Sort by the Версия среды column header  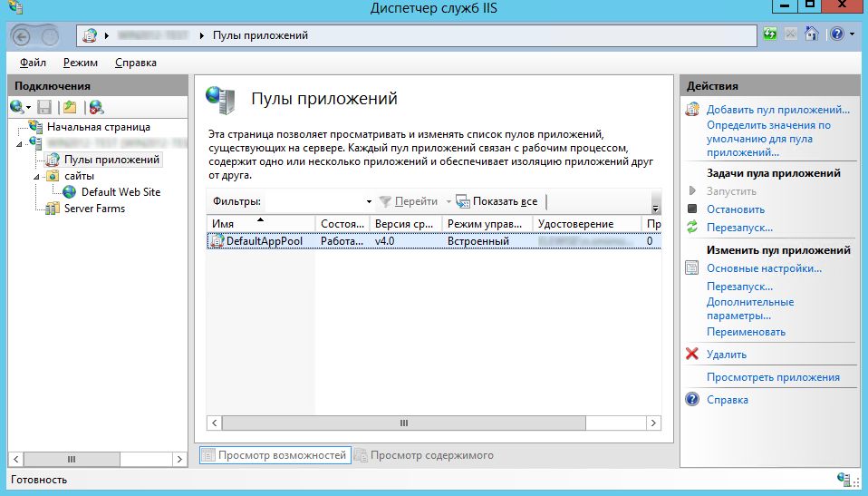(406, 224)
